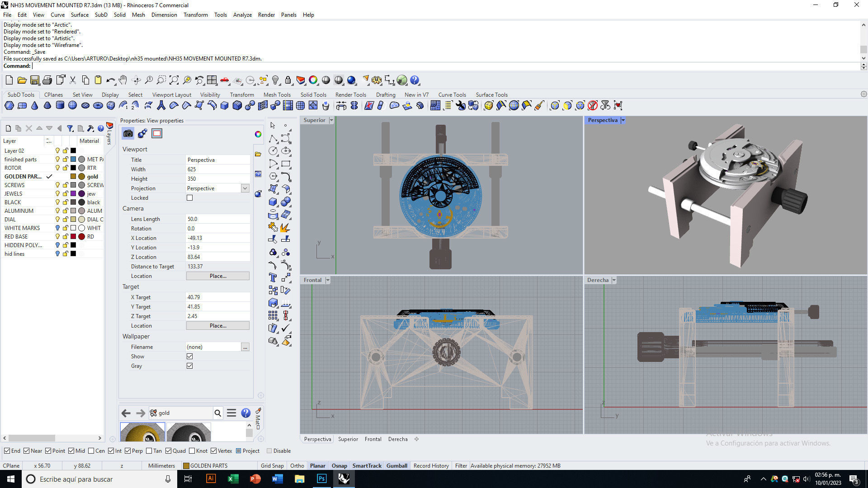Open the Material properties icon in Properties panel
The image size is (868, 488).
(x=142, y=133)
